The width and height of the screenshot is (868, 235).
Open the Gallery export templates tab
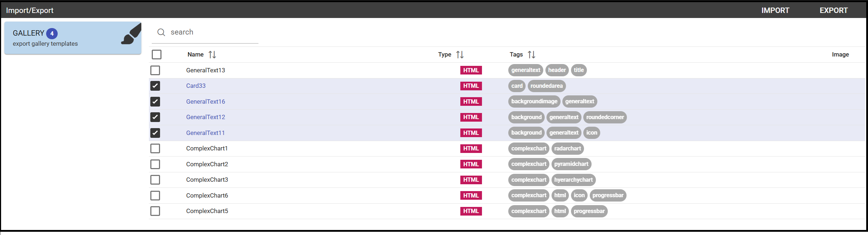(x=73, y=38)
